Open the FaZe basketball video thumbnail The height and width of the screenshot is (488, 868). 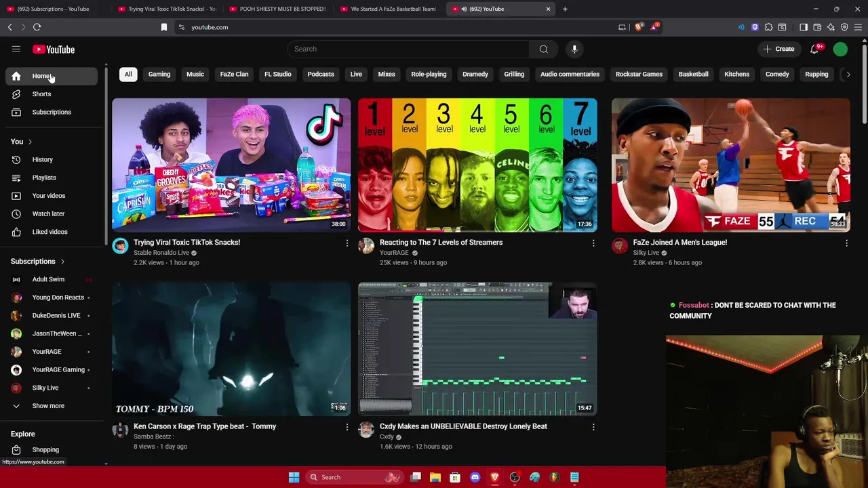coord(730,165)
